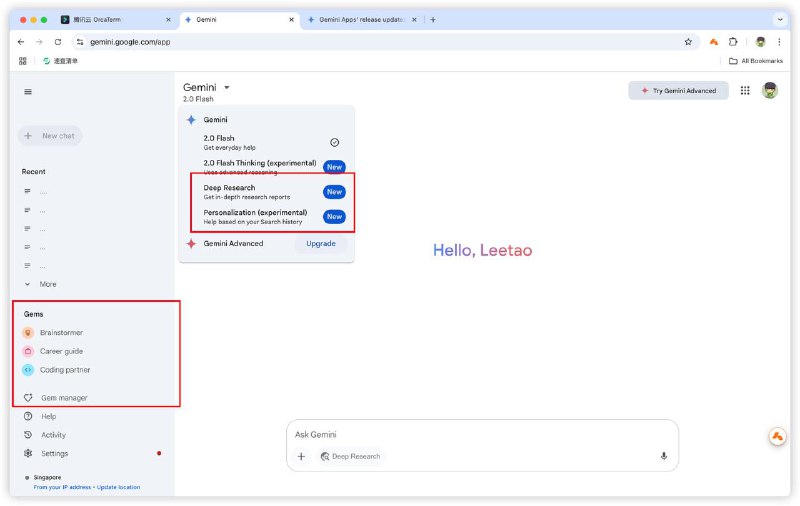Close the OrcaTerm tab

[x=168, y=20]
